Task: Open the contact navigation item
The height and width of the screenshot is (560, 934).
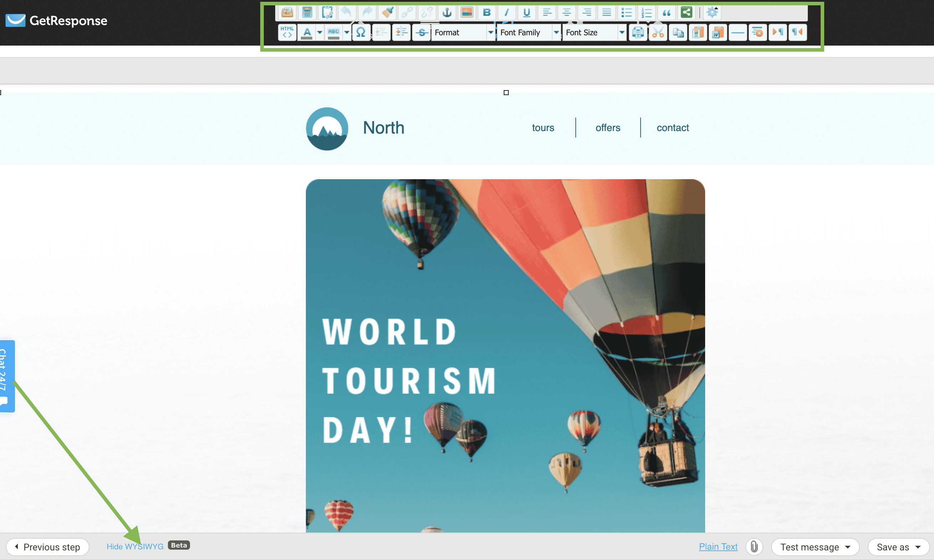Action: click(673, 128)
